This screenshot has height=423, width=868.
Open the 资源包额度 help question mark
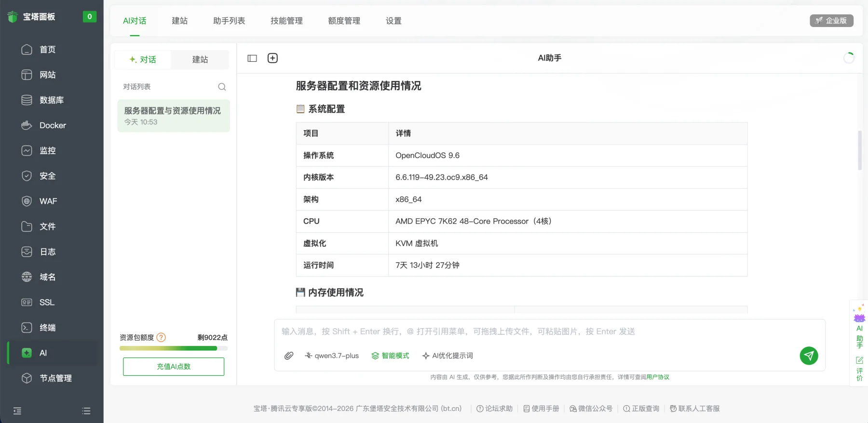(162, 337)
